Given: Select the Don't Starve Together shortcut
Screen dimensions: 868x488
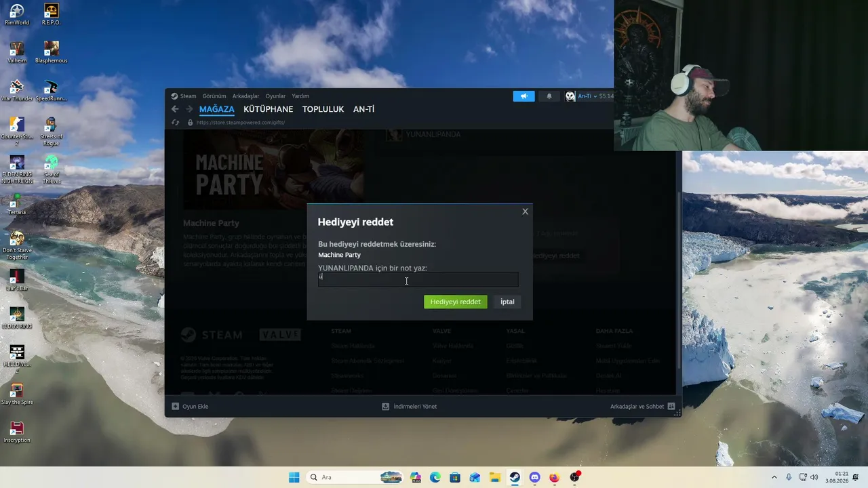Looking at the screenshot, I should (x=17, y=245).
